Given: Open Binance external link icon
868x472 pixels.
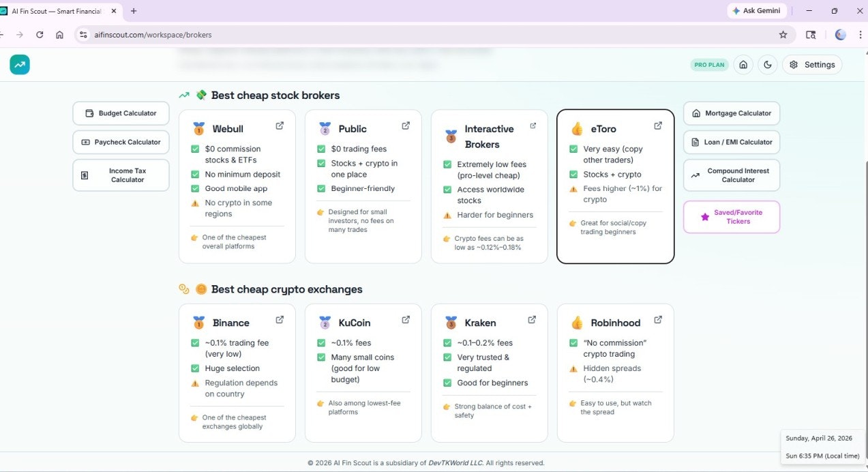Looking at the screenshot, I should (x=280, y=319).
